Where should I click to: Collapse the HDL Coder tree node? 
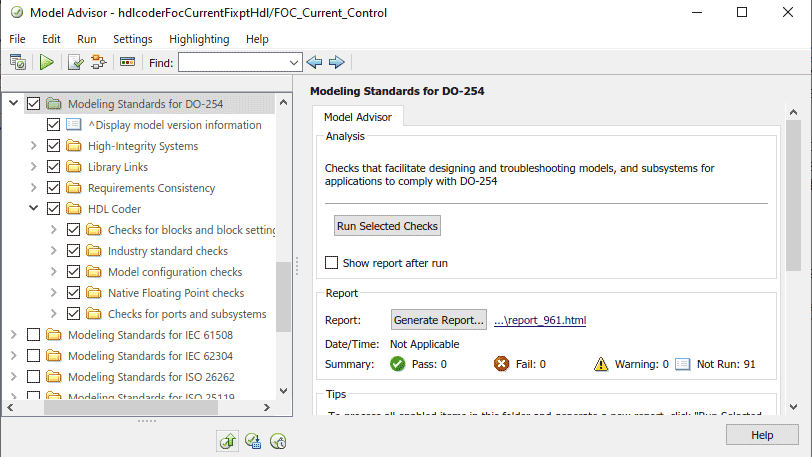coord(34,209)
